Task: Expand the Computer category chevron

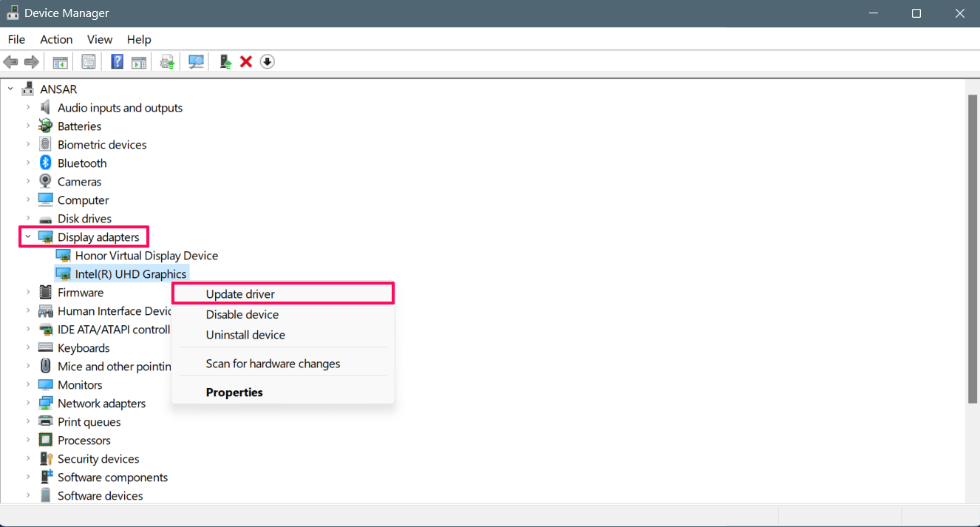Action: (x=28, y=200)
